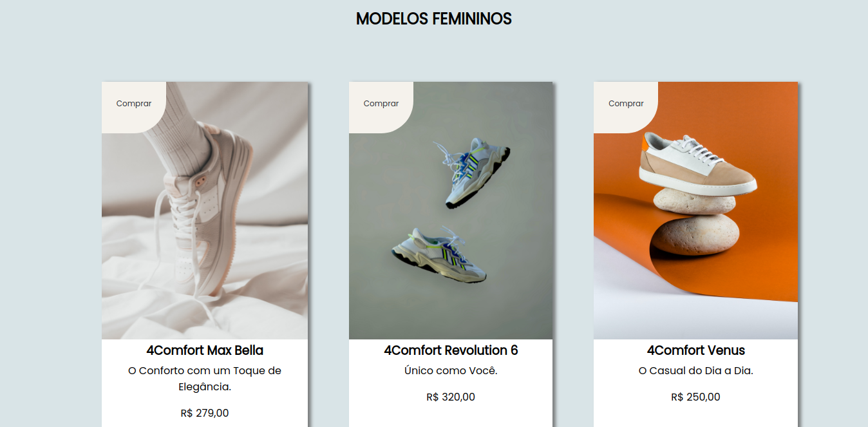Click the MODELOS FEMININOS heading
Viewport: 868px width, 427px height.
point(434,19)
